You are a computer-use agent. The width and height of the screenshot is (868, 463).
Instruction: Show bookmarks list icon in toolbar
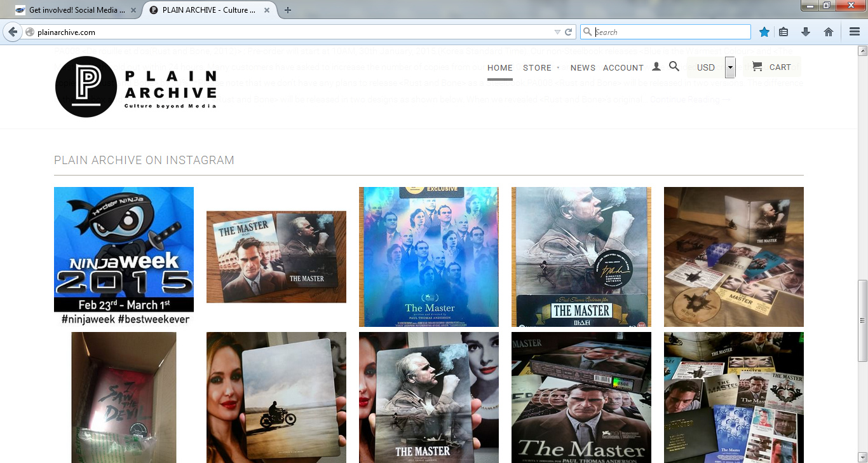pos(783,32)
